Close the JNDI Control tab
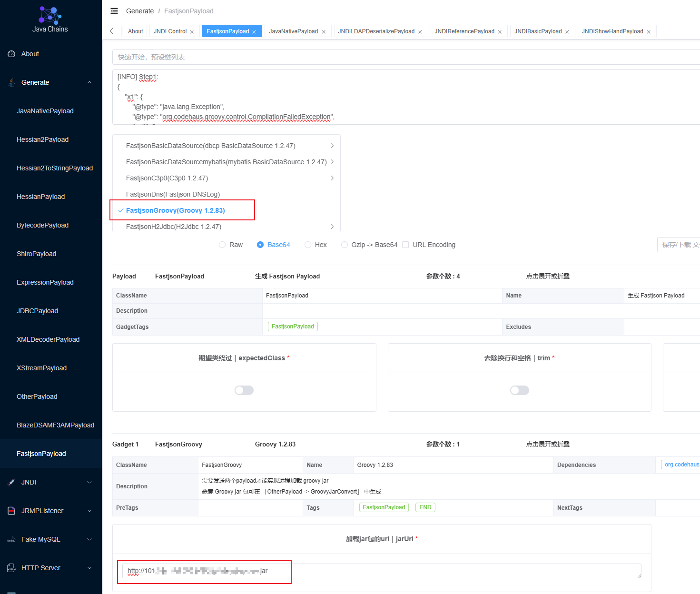700x594 pixels. (x=192, y=32)
